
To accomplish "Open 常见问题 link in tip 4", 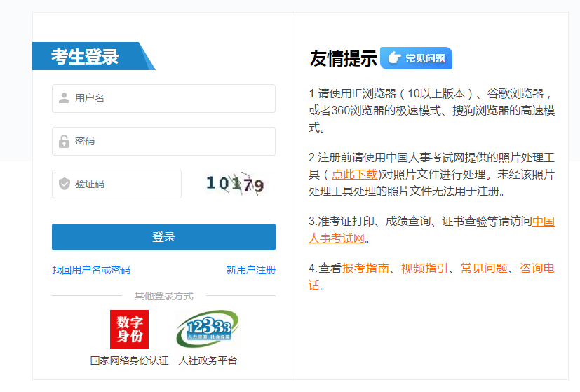I will 484,268.
